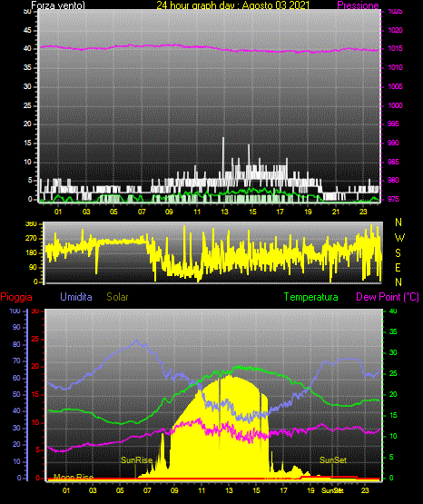Click the humidity curve peak near 06
Screen dimensions: 423x504
click(137, 341)
